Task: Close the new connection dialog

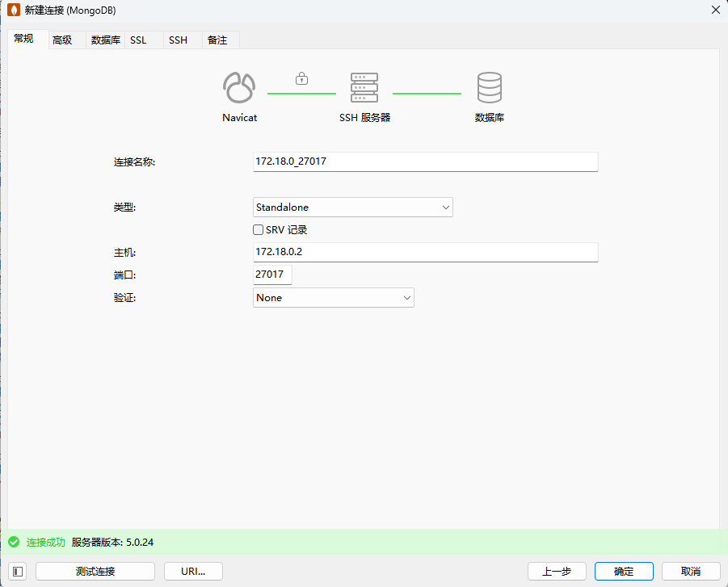Action: pos(715,10)
